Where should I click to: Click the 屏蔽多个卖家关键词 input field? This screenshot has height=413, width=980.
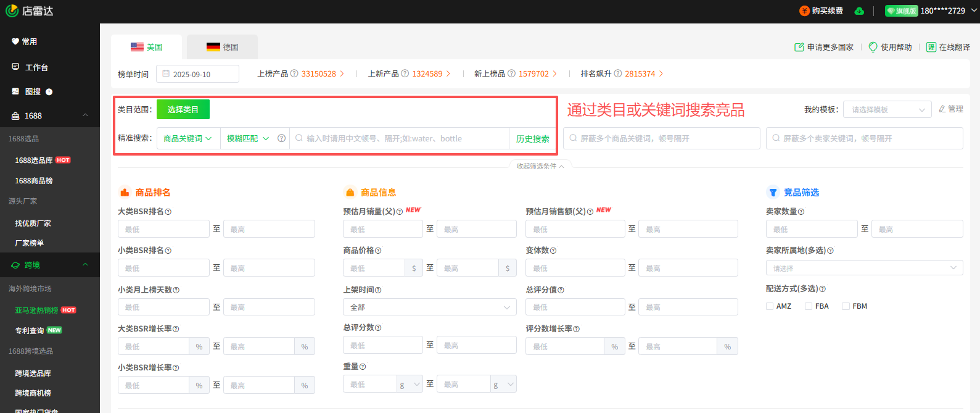click(865, 138)
